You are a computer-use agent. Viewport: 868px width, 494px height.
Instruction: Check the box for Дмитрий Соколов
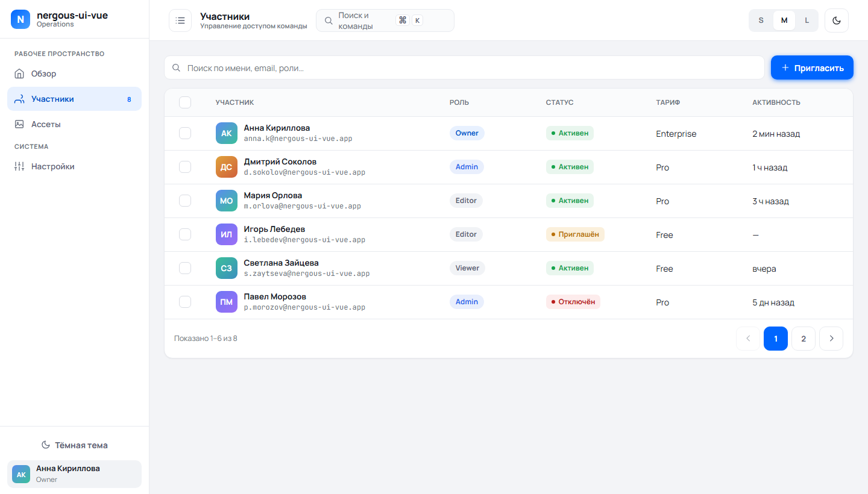pos(185,167)
